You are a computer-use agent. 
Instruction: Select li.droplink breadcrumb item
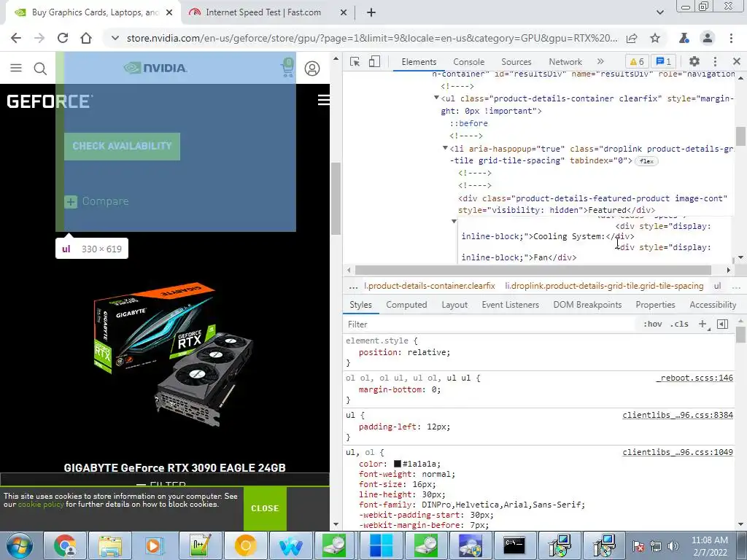click(x=604, y=286)
